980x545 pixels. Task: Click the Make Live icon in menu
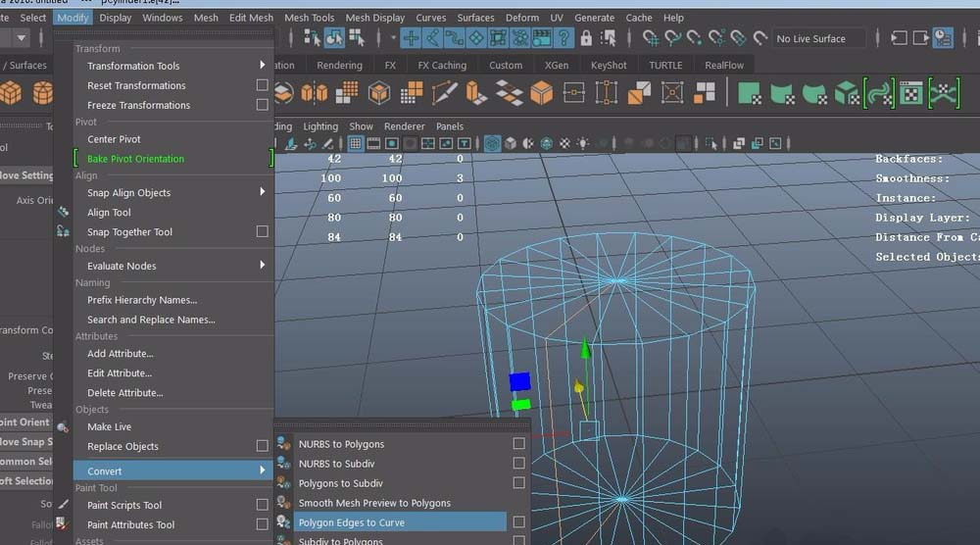click(63, 426)
